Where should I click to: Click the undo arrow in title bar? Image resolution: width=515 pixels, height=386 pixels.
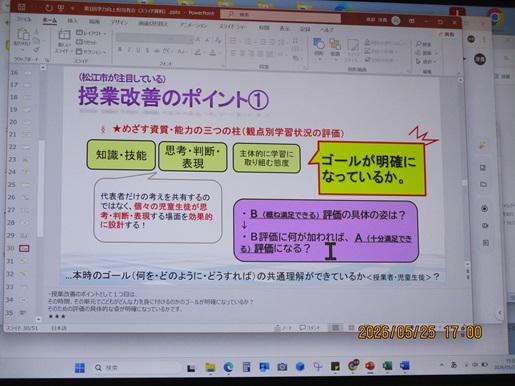tap(49, 7)
